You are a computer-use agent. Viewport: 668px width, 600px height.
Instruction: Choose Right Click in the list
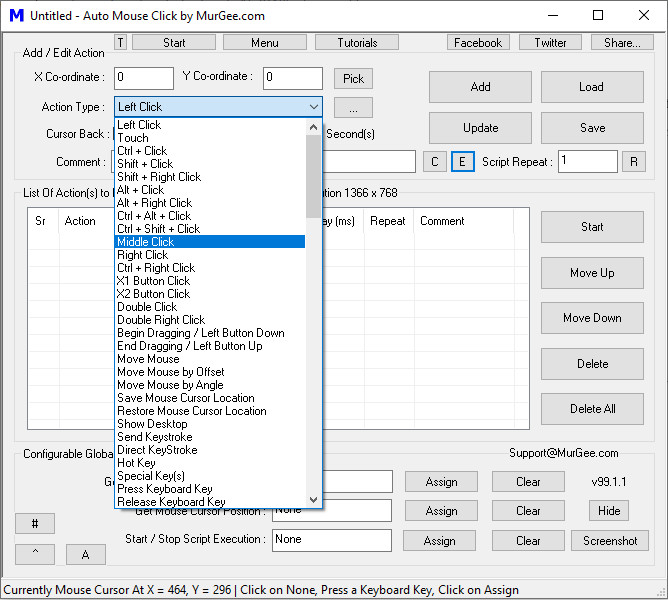(210, 255)
